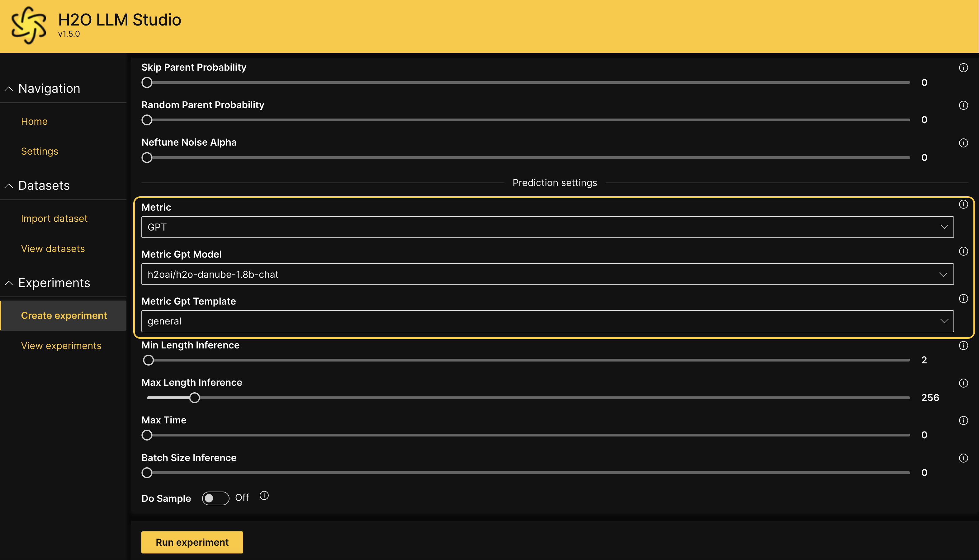This screenshot has height=560, width=979.
Task: Open Metric Gpt Model dropdown
Action: click(547, 274)
